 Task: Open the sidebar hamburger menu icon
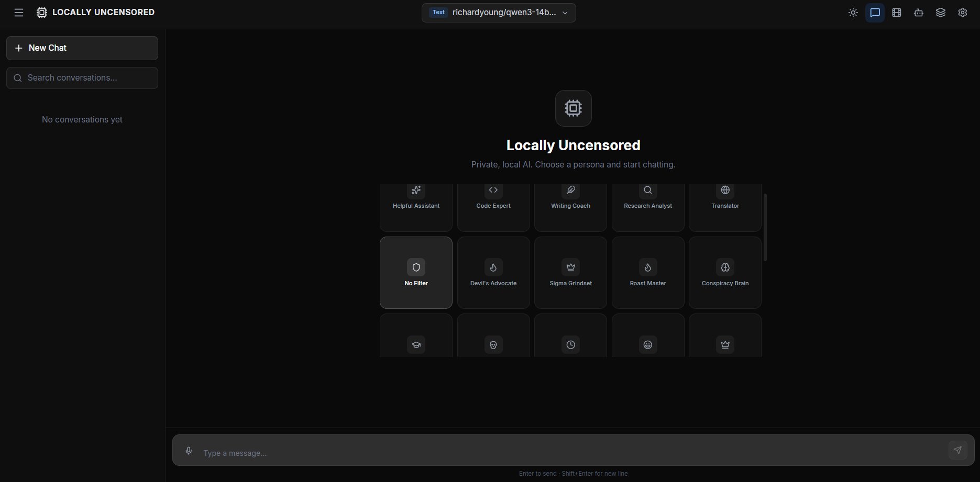(19, 13)
